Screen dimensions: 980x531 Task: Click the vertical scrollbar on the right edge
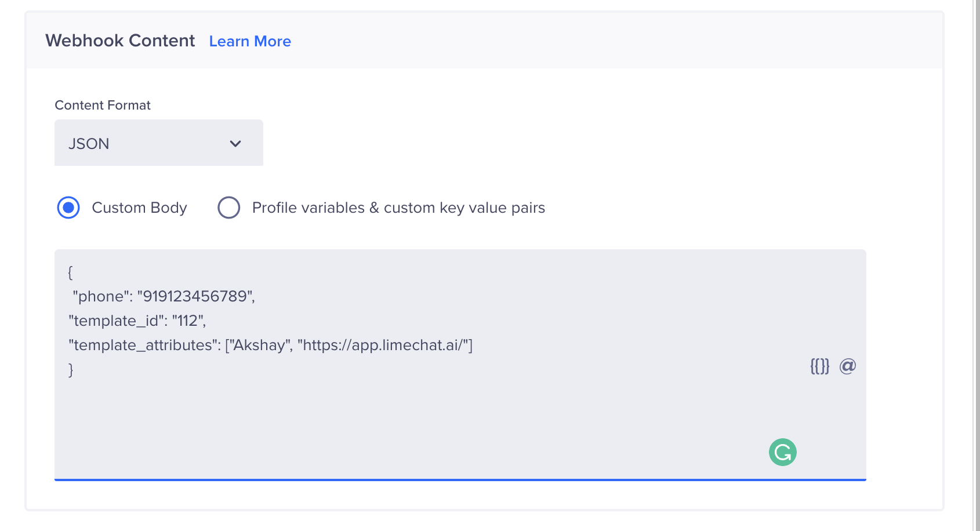pyautogui.click(x=977, y=265)
